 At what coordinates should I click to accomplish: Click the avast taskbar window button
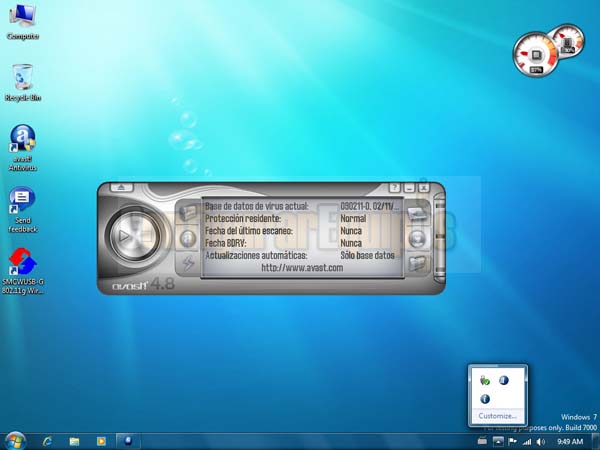(x=128, y=442)
